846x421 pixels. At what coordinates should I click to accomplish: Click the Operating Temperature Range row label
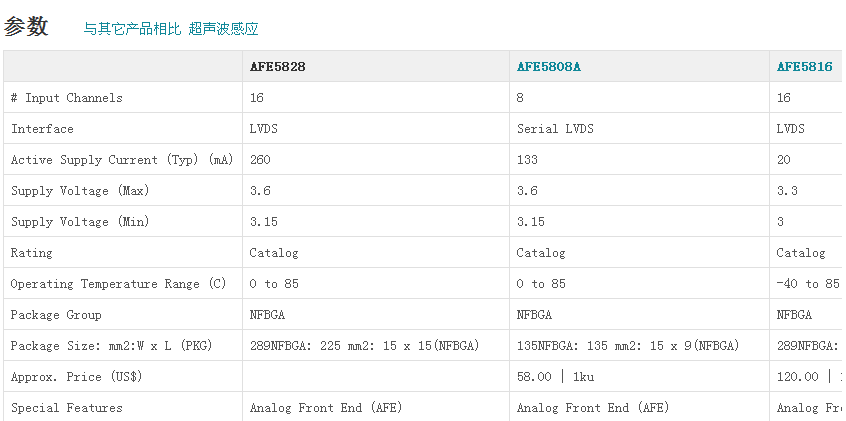(119, 284)
